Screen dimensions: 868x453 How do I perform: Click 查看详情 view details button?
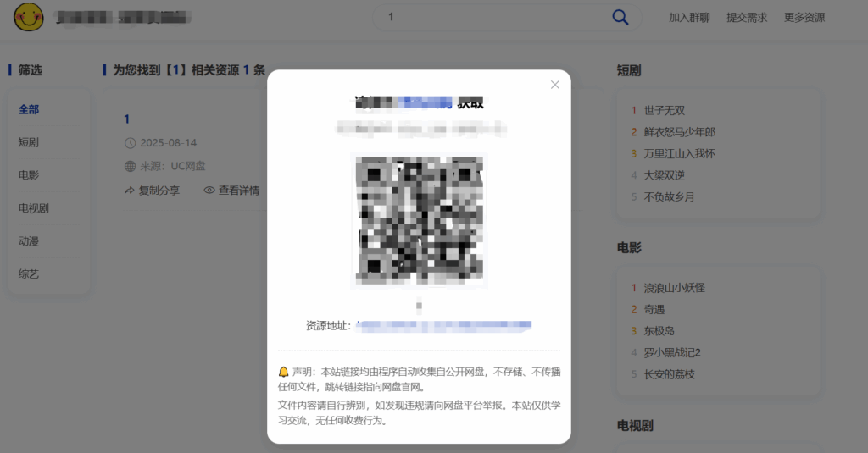[231, 191]
